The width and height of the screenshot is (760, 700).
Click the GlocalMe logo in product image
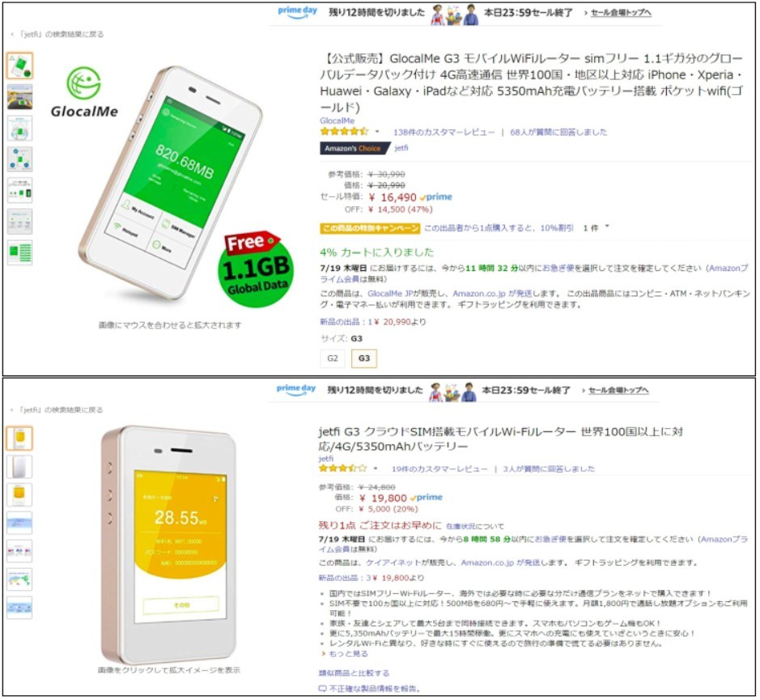click(84, 92)
